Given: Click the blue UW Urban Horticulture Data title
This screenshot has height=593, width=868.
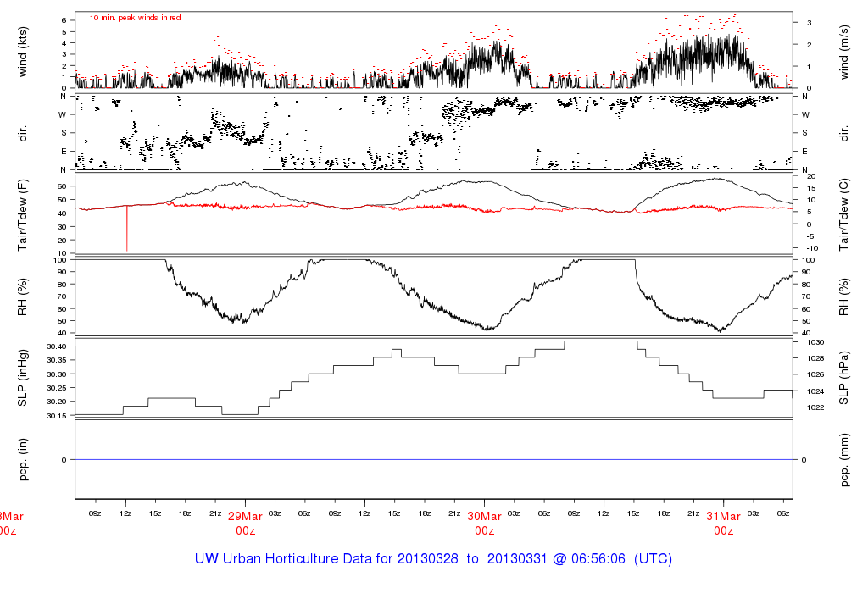Looking at the screenshot, I should (x=433, y=560).
